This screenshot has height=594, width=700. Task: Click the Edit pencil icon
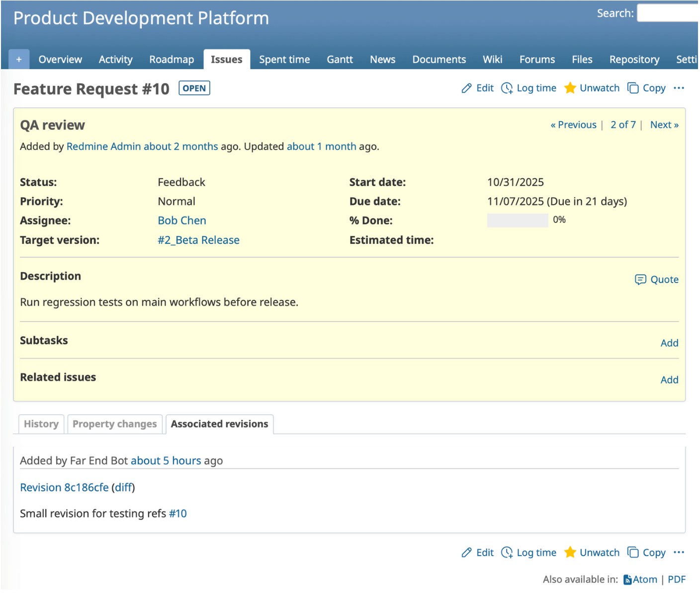pyautogui.click(x=468, y=88)
